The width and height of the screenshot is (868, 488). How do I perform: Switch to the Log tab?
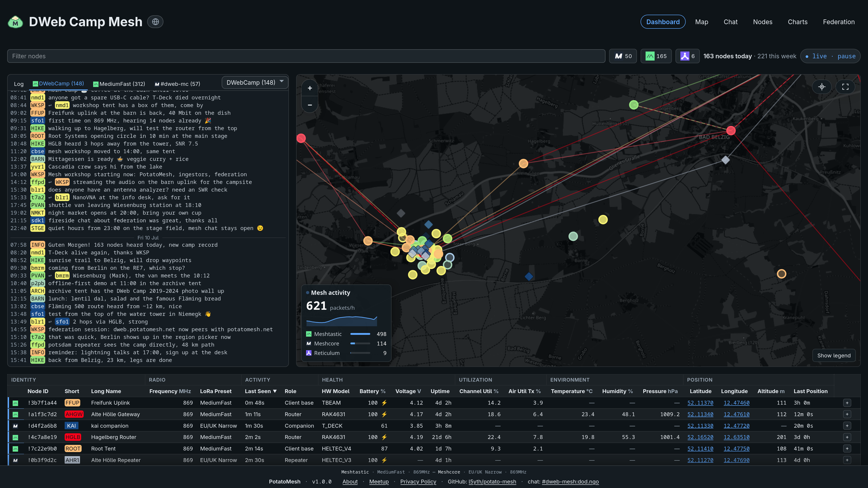pyautogui.click(x=19, y=84)
